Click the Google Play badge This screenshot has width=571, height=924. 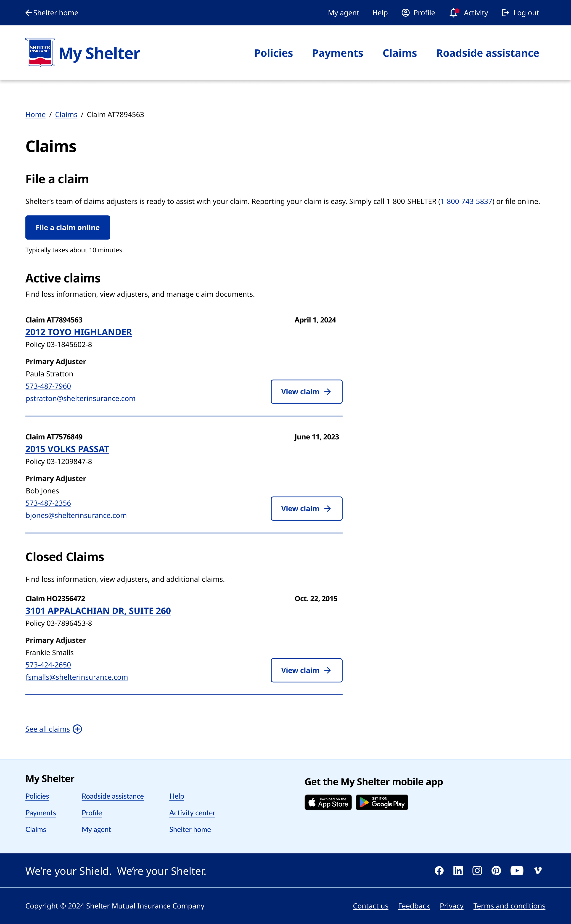coord(382,802)
